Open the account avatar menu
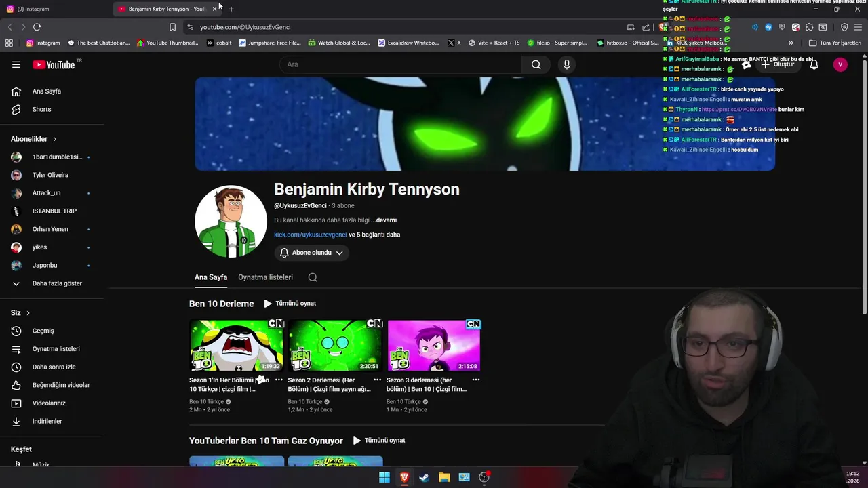Screen dimensions: 868x488 click(x=840, y=65)
